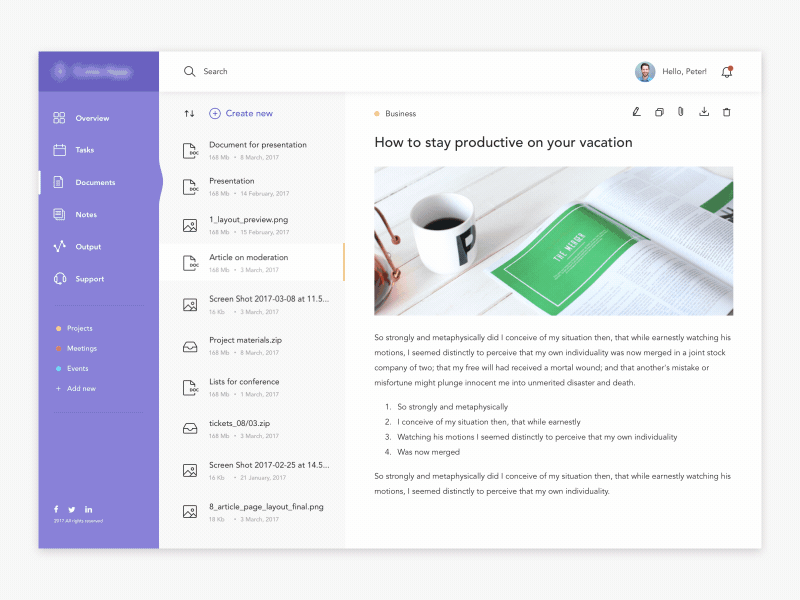Click the Hello, Peter! greeting
The width and height of the screenshot is (800, 600).
coord(684,71)
